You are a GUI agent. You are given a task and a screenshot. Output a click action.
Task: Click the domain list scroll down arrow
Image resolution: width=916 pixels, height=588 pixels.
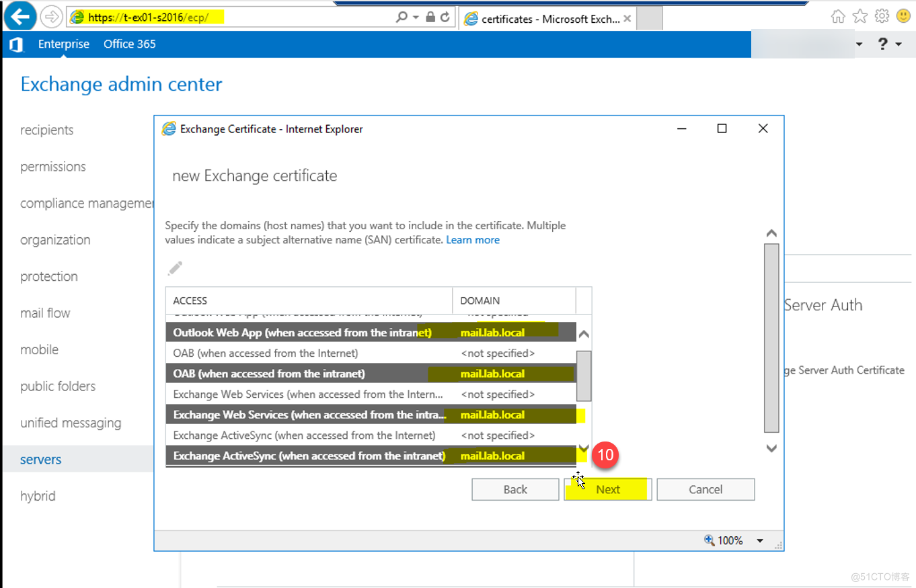click(584, 448)
